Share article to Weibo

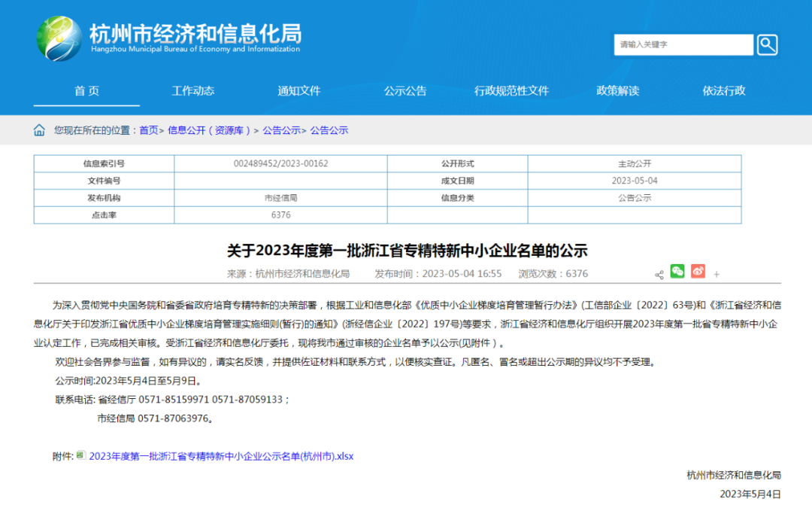point(698,272)
